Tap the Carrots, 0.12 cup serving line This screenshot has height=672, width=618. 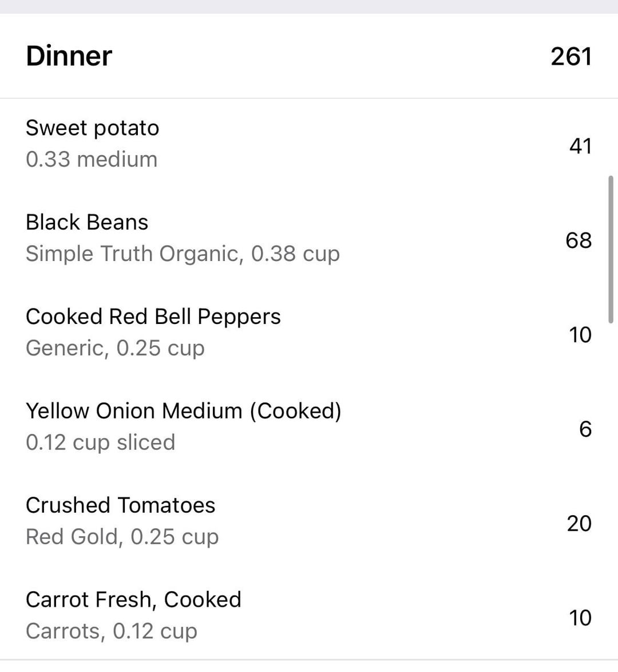click(112, 631)
